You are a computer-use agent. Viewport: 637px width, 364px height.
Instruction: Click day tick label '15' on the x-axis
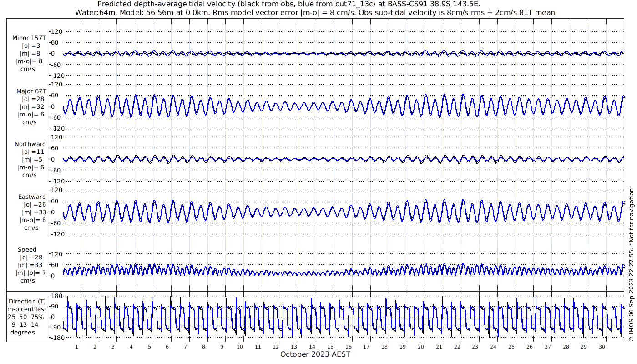tap(330, 347)
